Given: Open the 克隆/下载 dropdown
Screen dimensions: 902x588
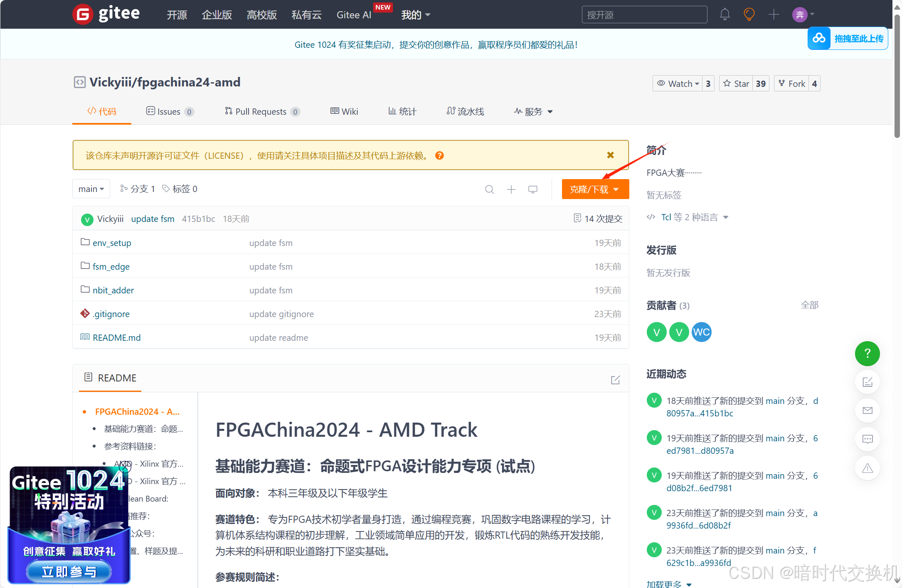Looking at the screenshot, I should (x=595, y=189).
